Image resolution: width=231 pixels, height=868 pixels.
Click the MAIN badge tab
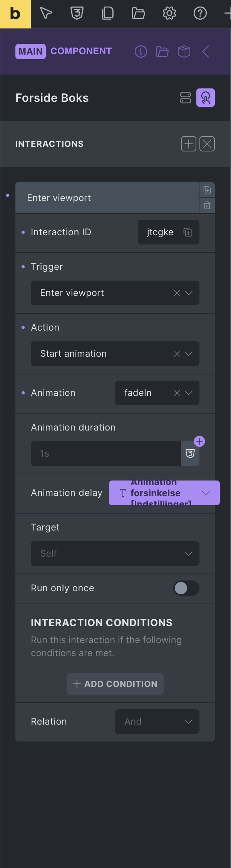[30, 52]
